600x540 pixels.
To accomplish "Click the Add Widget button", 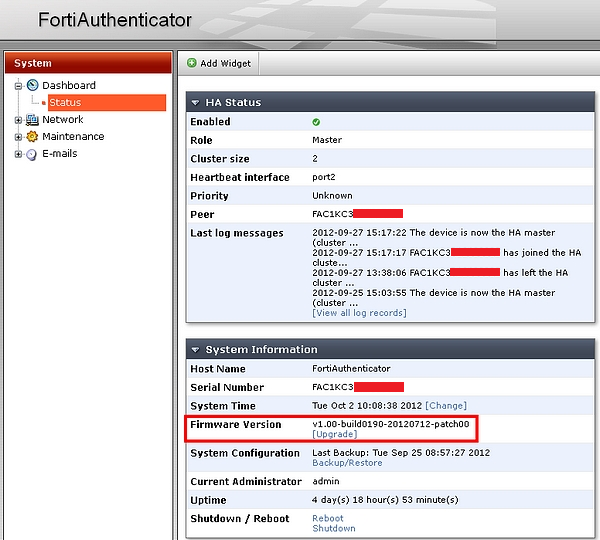I will [219, 63].
